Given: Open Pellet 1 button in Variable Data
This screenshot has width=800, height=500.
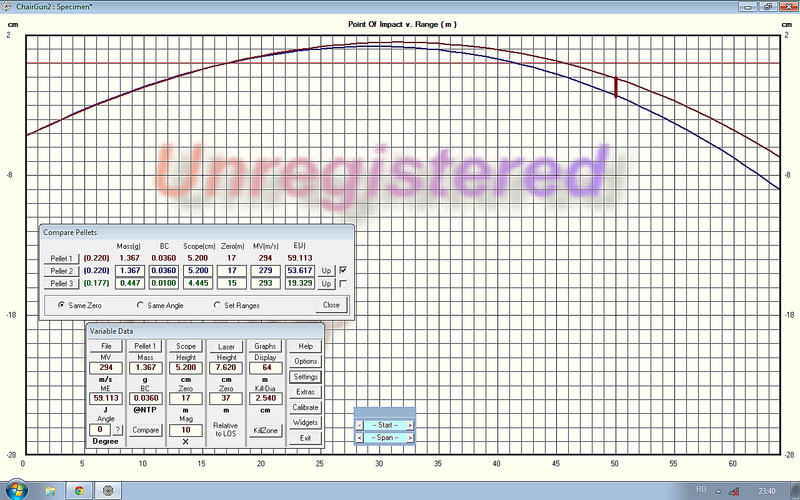Looking at the screenshot, I should point(145,346).
